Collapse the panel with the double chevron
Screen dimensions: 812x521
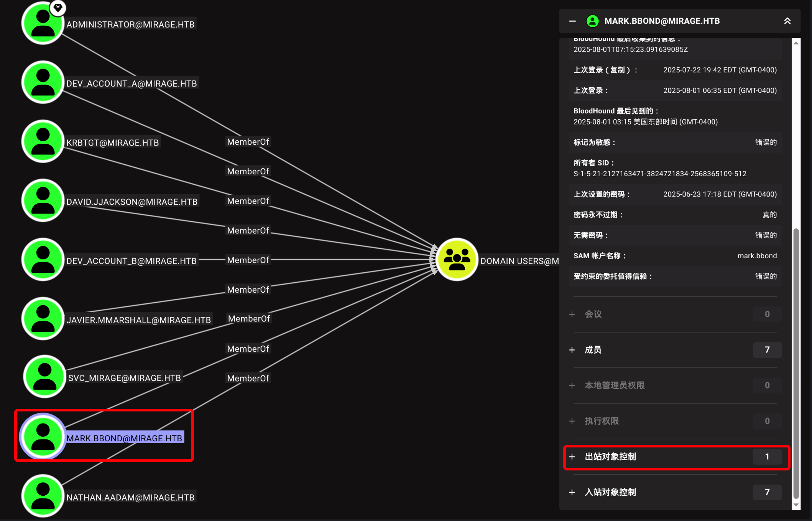(787, 21)
